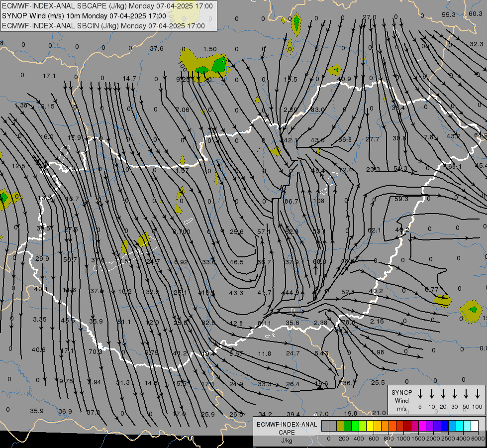Click the 7.06 value on the map
Viewport: 487px width, 448px height.
point(183,110)
